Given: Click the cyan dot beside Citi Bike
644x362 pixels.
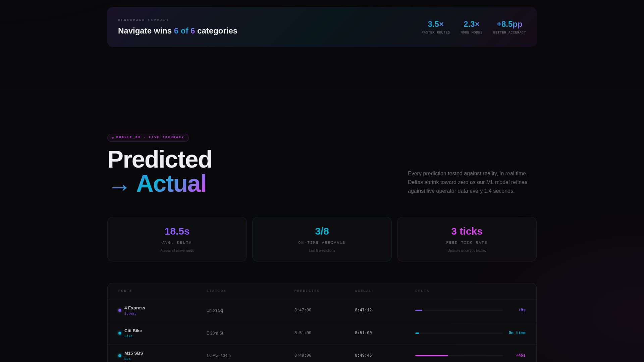Looking at the screenshot, I should (120, 333).
